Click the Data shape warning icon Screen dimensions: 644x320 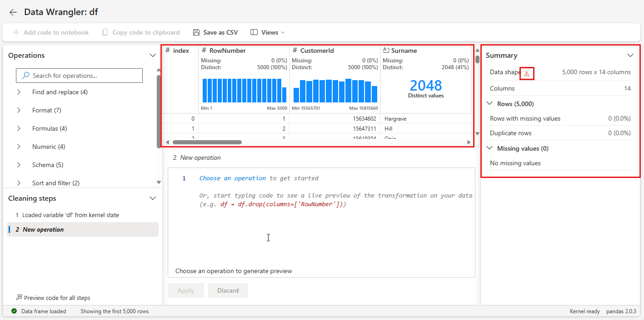(x=527, y=73)
